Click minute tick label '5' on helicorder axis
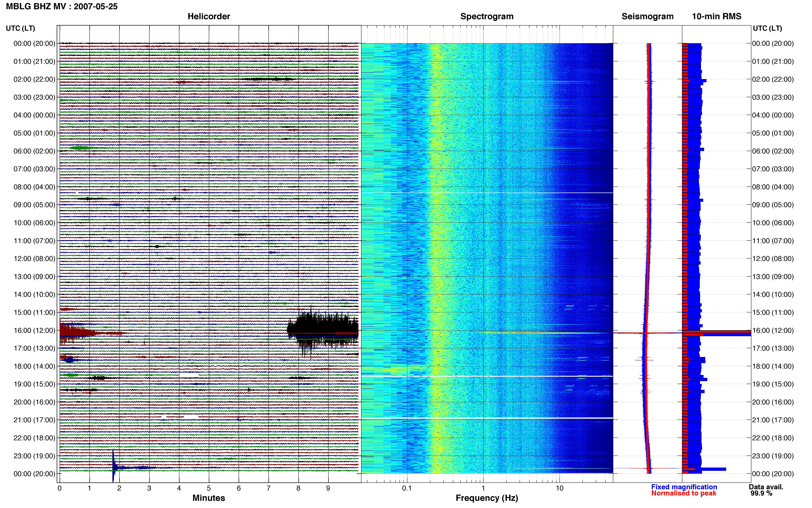812x508 pixels. pyautogui.click(x=209, y=488)
